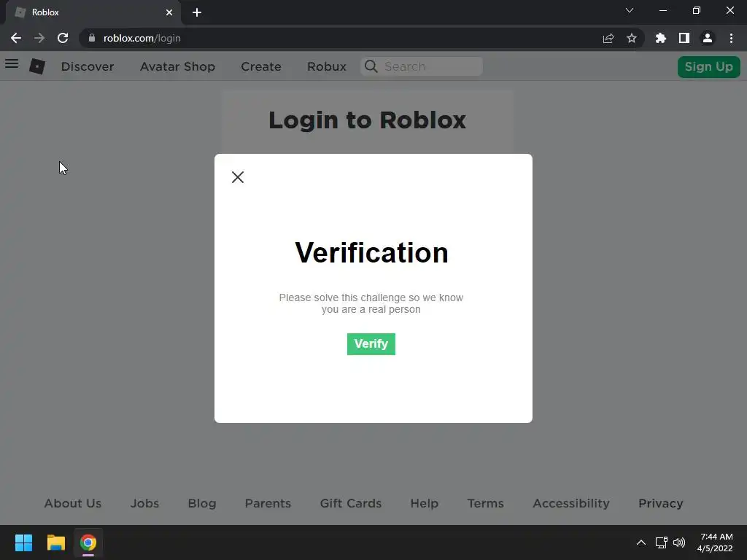Open a new browser tab
Screen dimensions: 747x560
[x=197, y=12]
